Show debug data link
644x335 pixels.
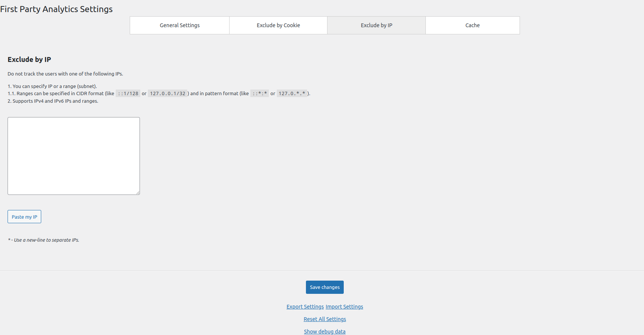[325, 332]
